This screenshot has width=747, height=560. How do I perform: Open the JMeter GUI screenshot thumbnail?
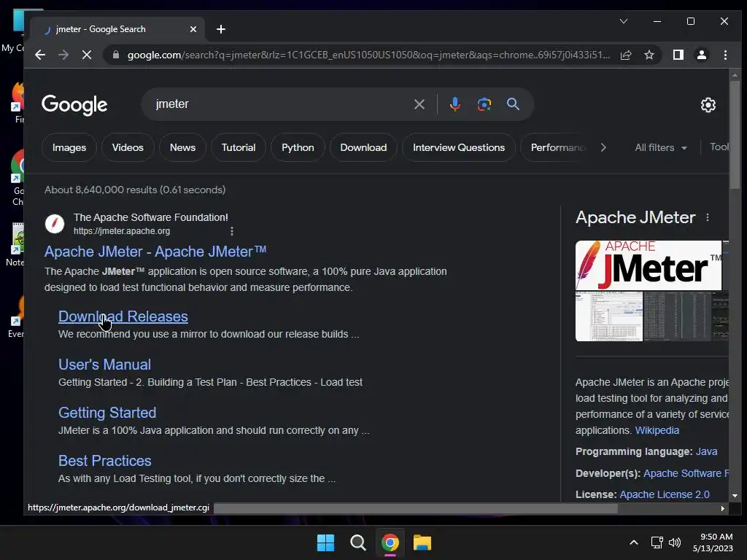tap(609, 316)
